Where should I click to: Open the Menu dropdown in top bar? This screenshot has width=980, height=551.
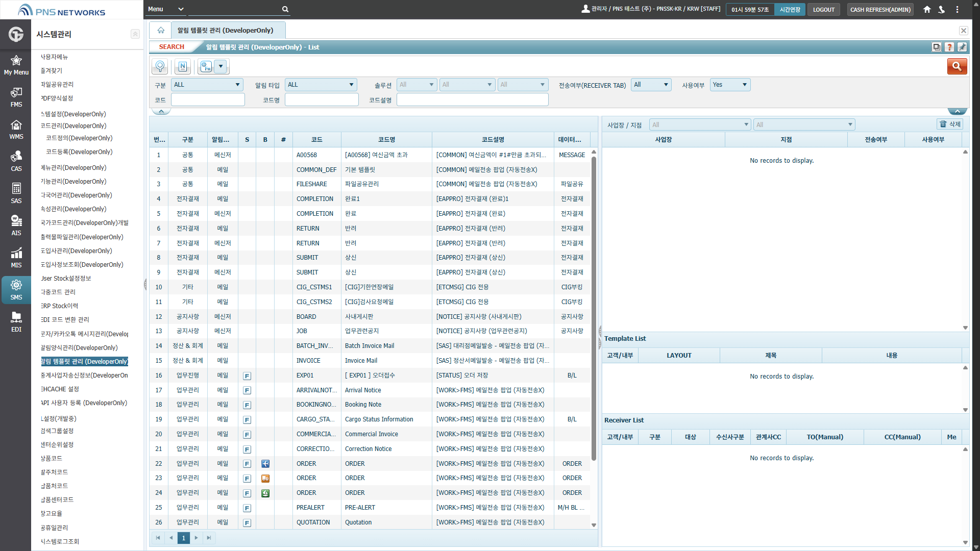coord(165,9)
